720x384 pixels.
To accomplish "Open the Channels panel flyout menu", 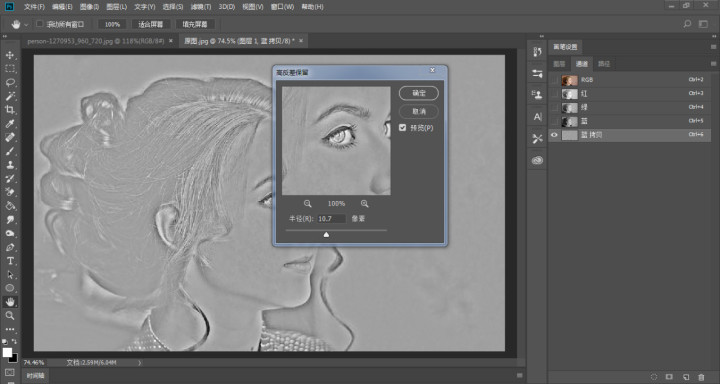I will [x=714, y=63].
